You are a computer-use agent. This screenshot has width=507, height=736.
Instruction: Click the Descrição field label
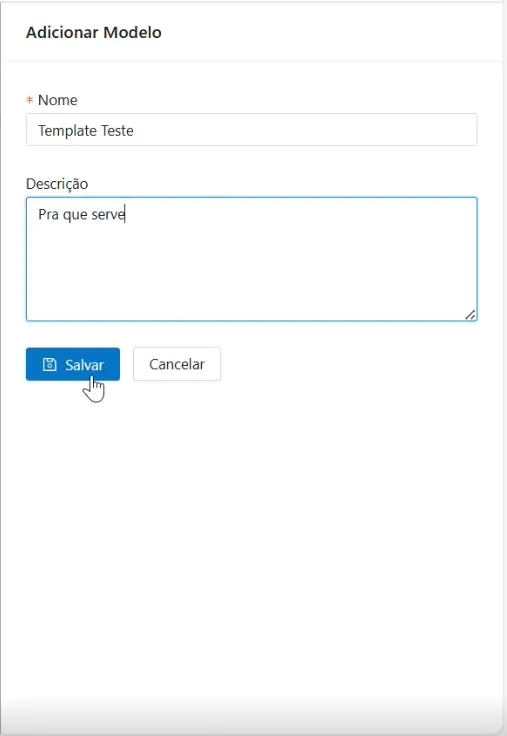point(57,184)
